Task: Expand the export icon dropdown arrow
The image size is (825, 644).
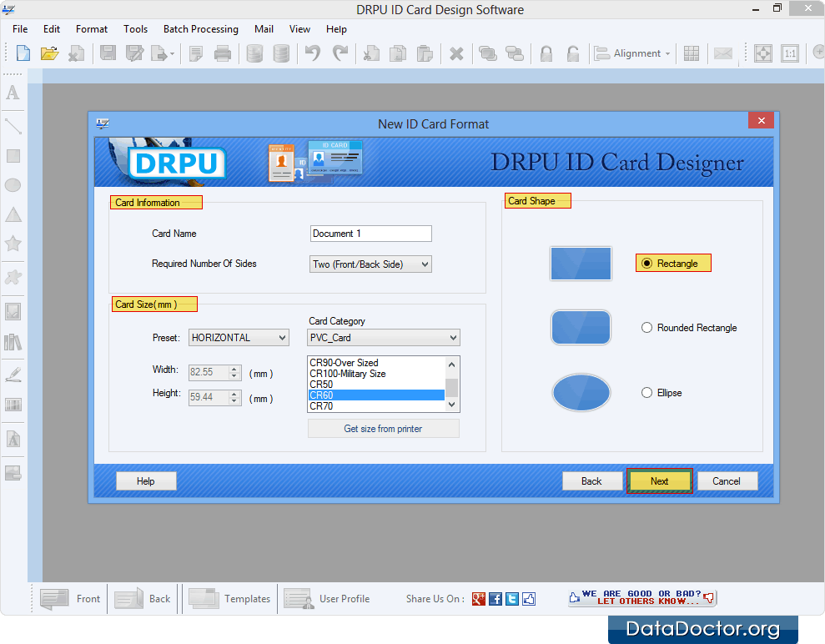Action: tap(172, 54)
